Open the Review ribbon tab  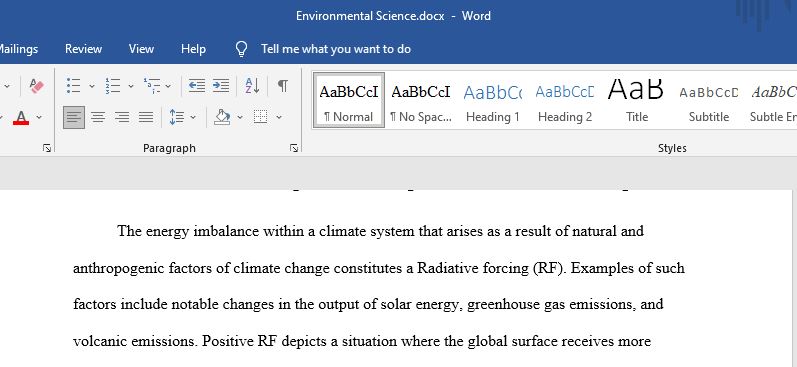tap(83, 49)
